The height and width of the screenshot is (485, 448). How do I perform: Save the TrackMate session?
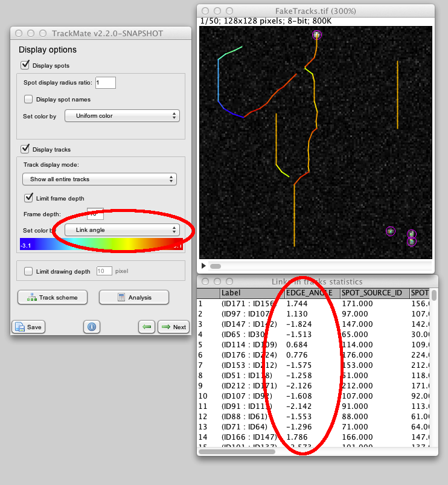click(x=28, y=327)
